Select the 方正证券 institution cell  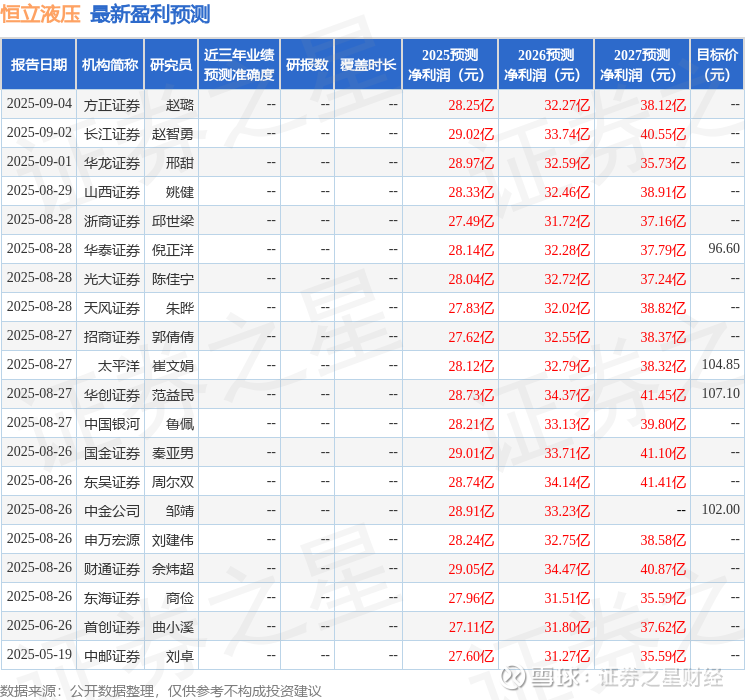(x=112, y=105)
